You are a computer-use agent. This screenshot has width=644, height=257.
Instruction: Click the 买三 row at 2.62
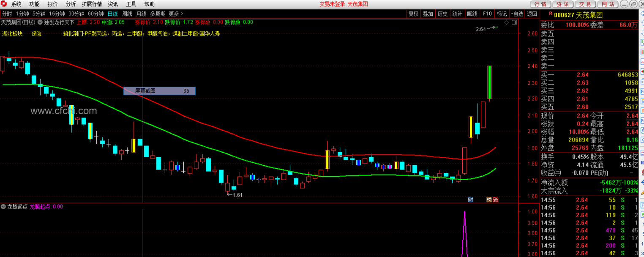(x=589, y=90)
